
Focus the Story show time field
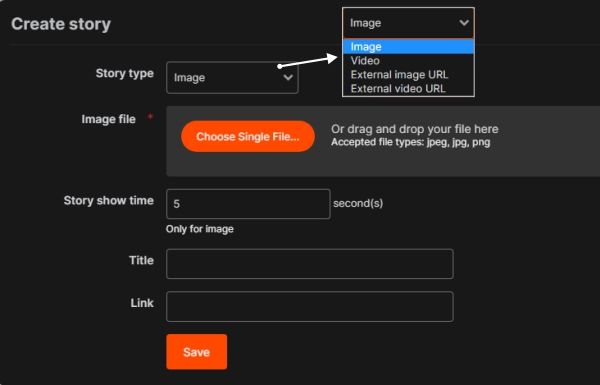[248, 204]
